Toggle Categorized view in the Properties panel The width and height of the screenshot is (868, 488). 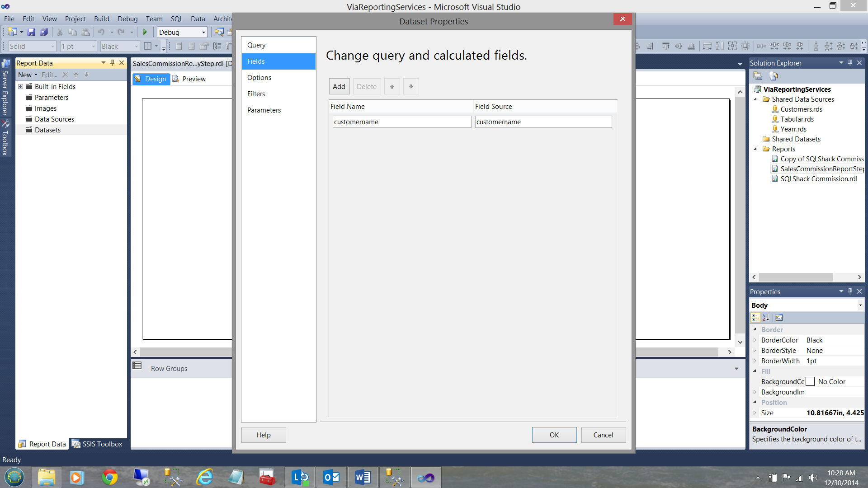[x=755, y=318]
